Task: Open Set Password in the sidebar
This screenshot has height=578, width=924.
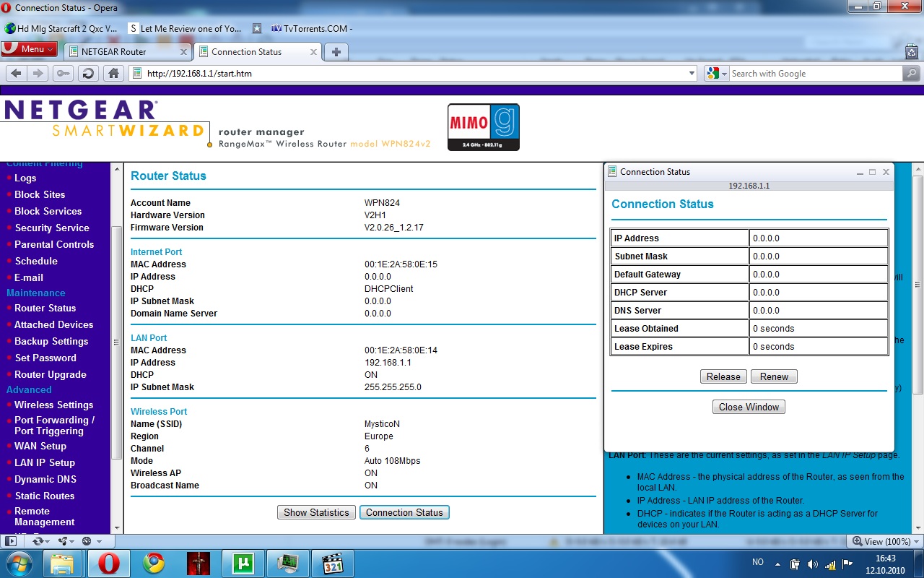Action: pyautogui.click(x=45, y=358)
